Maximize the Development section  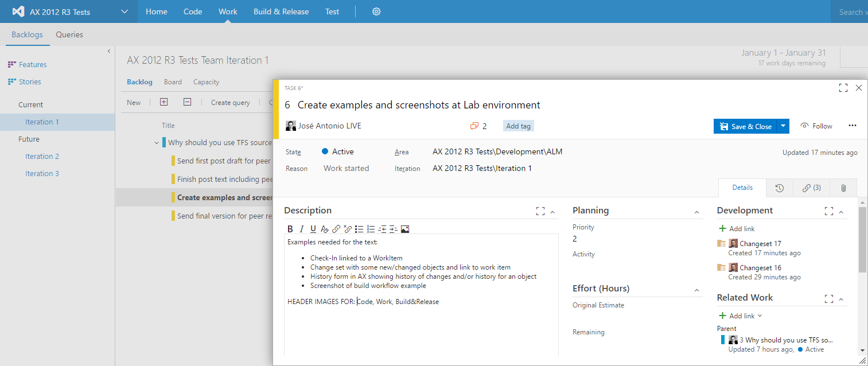(828, 212)
